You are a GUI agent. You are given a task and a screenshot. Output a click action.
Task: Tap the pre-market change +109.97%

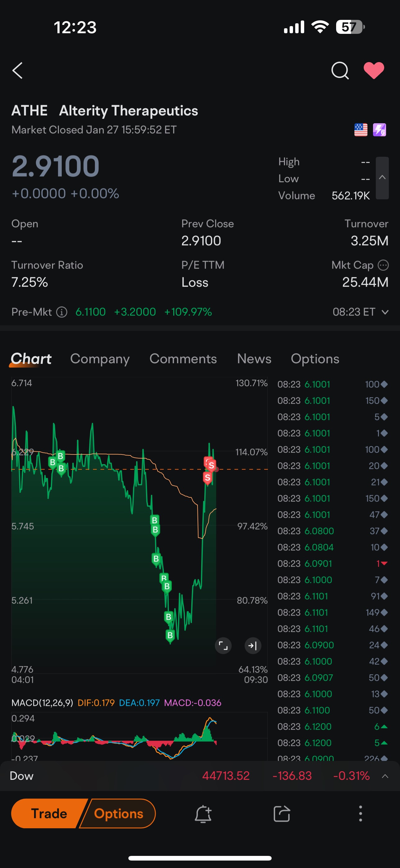(x=188, y=312)
